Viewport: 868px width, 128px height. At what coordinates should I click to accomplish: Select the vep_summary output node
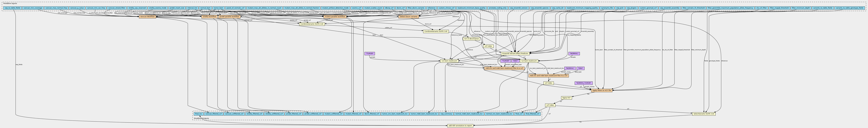coord(446,114)
